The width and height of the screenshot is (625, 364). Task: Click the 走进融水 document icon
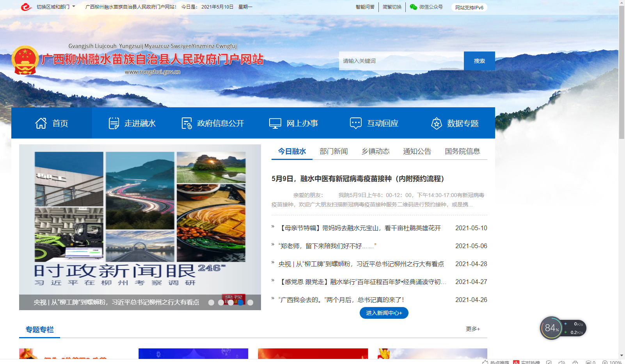[114, 123]
